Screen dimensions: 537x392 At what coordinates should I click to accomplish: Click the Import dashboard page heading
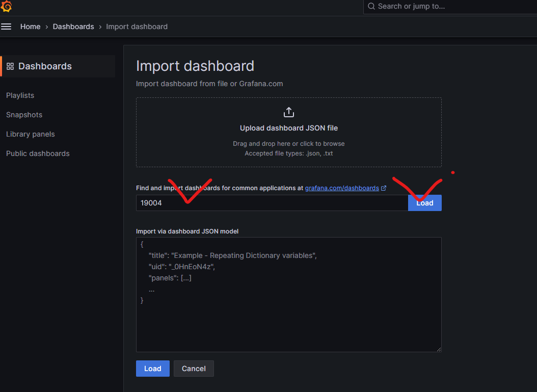pos(195,66)
